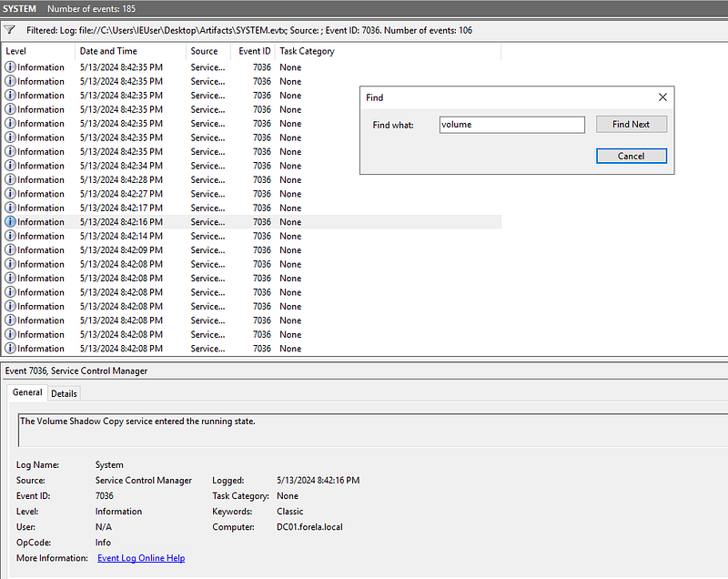Click the Information label in the 8:42:28 PM row
The height and width of the screenshot is (579, 728).
tap(41, 179)
